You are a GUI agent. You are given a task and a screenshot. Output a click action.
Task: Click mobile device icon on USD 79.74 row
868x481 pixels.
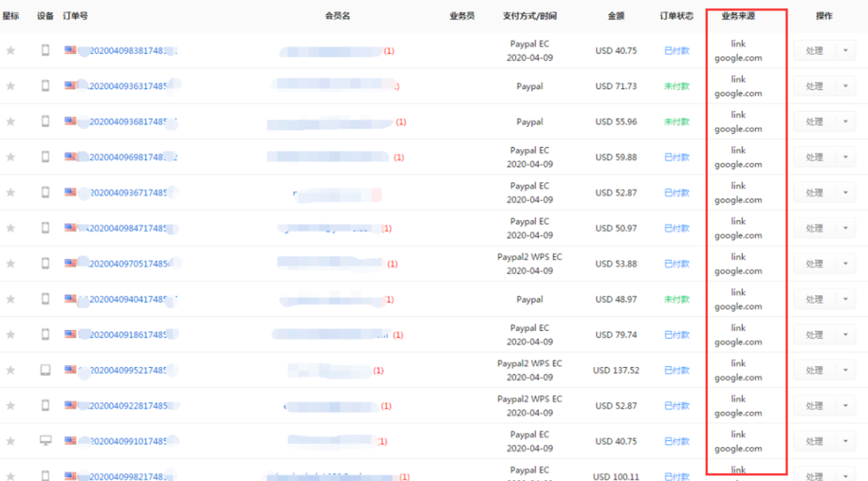click(45, 335)
